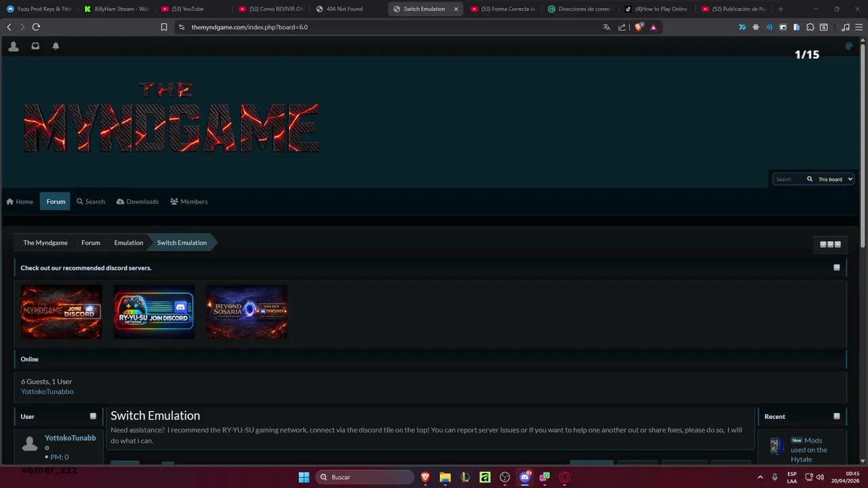This screenshot has width=868, height=488.
Task: Click the page vertical scrollbar
Action: tap(863, 144)
